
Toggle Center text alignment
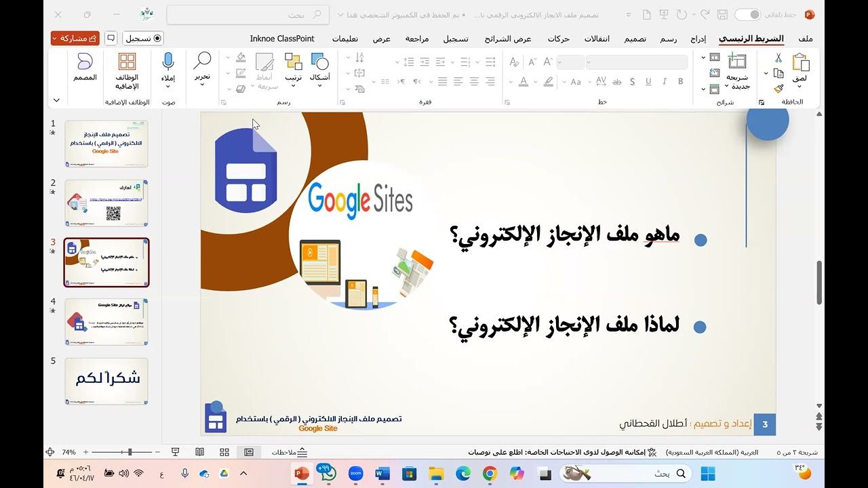(474, 81)
